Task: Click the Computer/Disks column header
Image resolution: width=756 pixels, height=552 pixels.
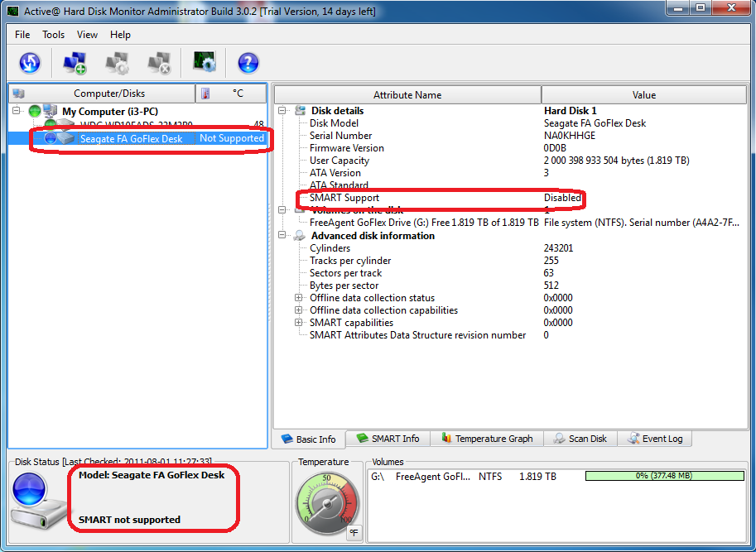Action: click(102, 94)
